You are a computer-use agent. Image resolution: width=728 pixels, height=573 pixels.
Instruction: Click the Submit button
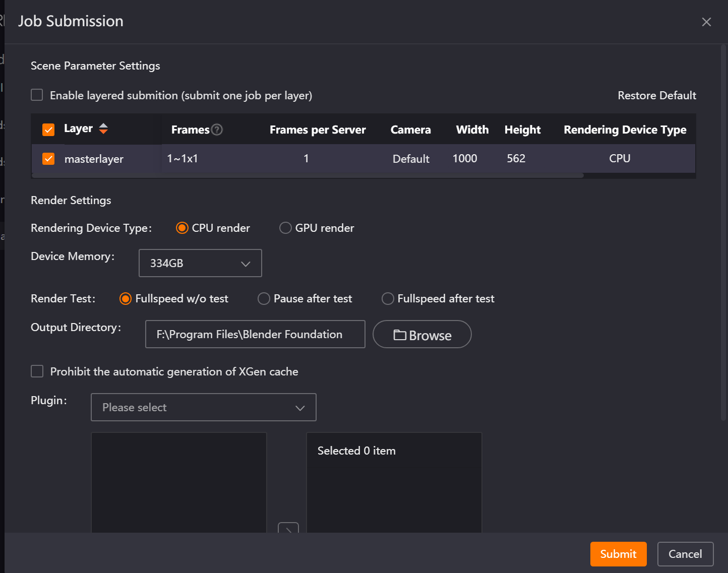pos(618,554)
